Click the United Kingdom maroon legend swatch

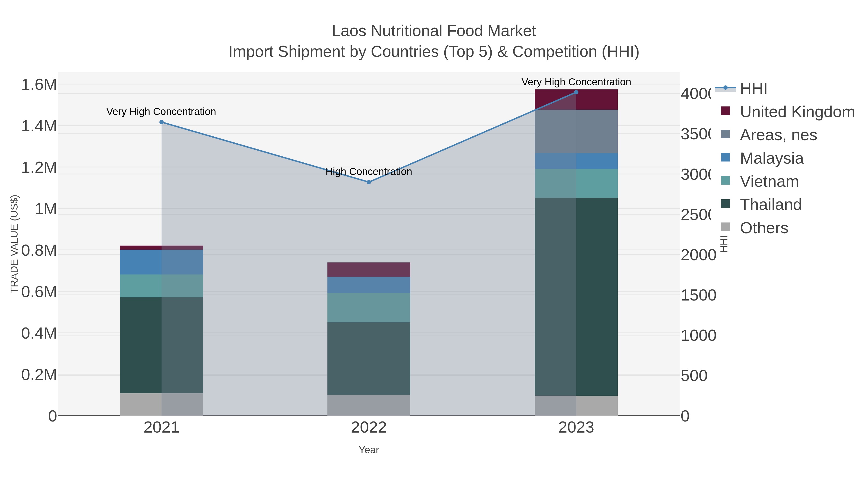(726, 111)
